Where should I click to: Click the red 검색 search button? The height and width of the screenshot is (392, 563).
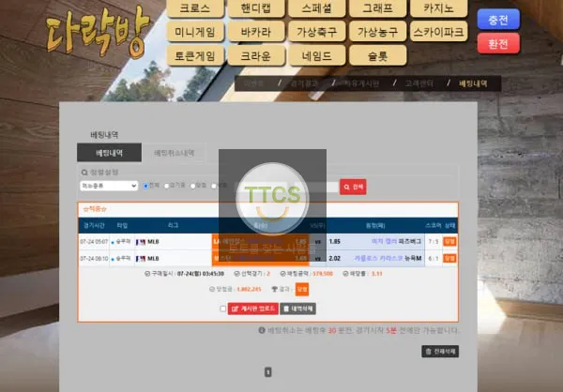tap(353, 187)
